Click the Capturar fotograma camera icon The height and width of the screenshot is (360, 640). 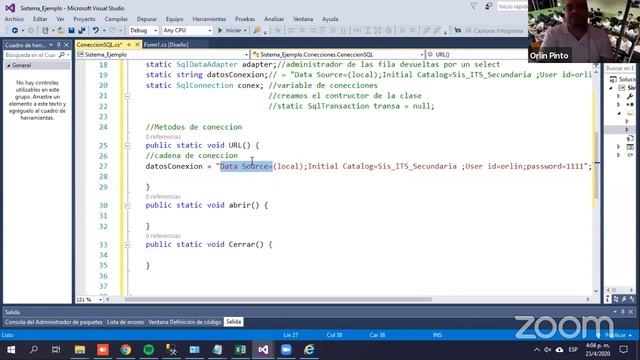pyautogui.click(x=458, y=31)
